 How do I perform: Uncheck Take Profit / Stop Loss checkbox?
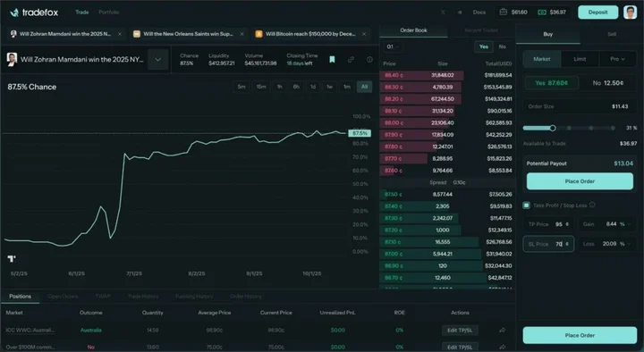[526, 205]
